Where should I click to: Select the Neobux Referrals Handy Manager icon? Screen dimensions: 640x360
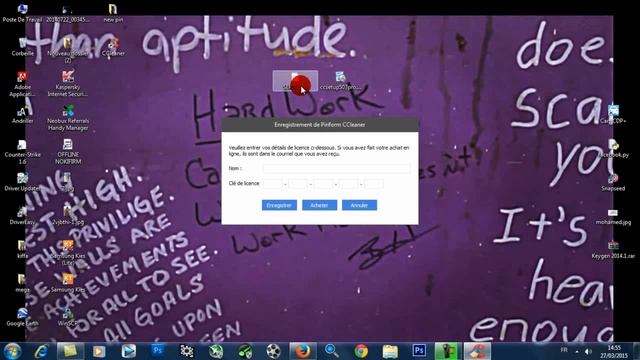[x=68, y=118]
